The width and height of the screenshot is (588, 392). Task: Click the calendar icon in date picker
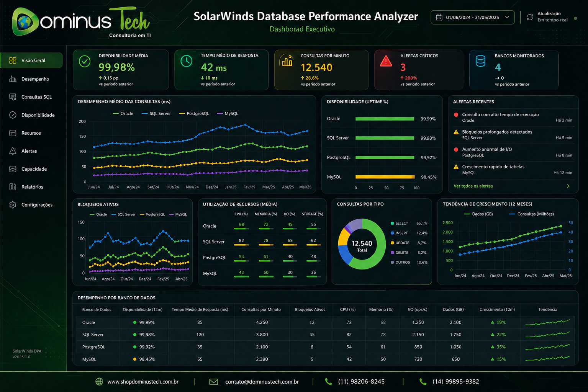tap(439, 17)
